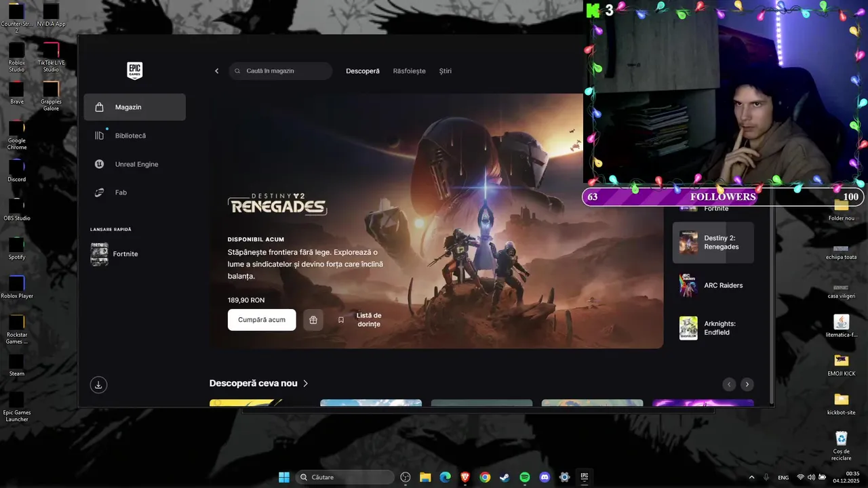Open NVIDIA App desktop shortcut
Image resolution: width=868 pixels, height=488 pixels.
[51, 16]
